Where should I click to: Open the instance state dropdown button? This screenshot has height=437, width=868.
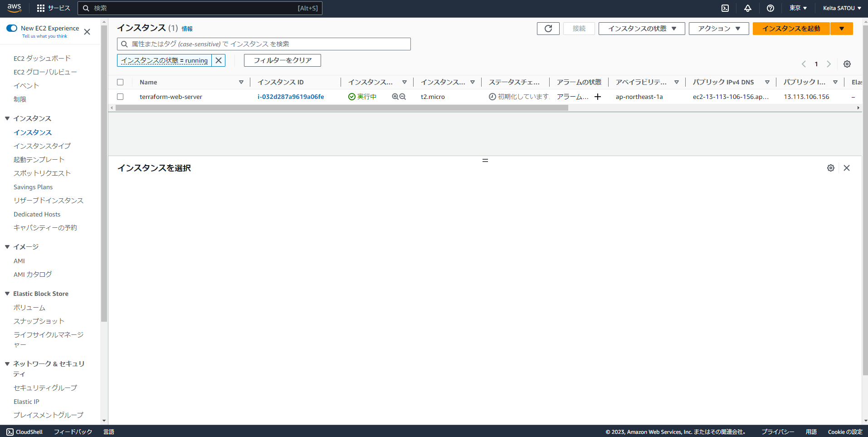(642, 29)
